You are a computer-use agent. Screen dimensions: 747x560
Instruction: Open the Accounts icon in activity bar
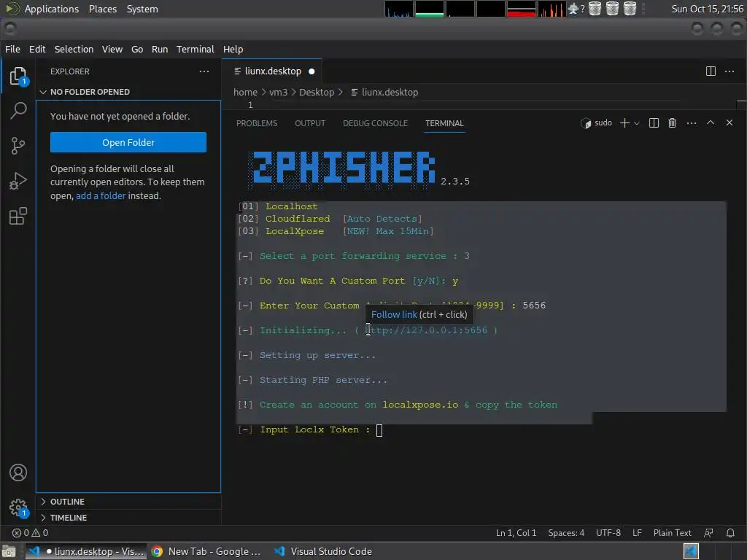18,472
